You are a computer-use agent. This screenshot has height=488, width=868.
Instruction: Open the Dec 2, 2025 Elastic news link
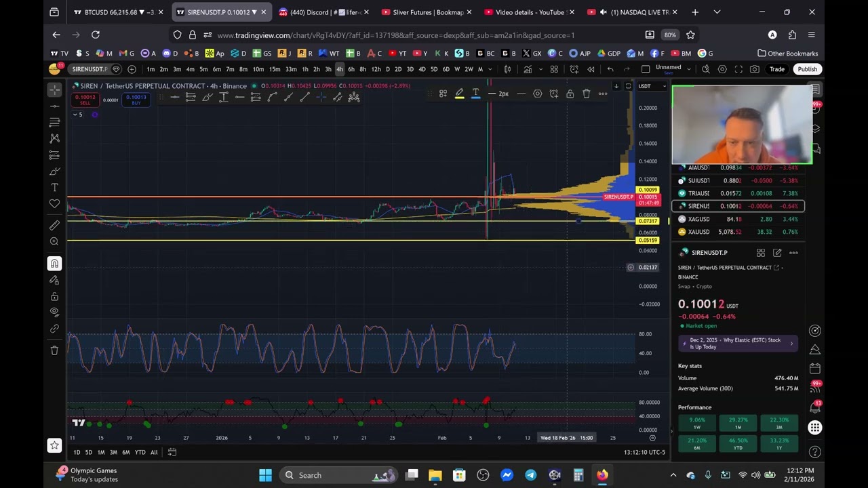pyautogui.click(x=738, y=344)
